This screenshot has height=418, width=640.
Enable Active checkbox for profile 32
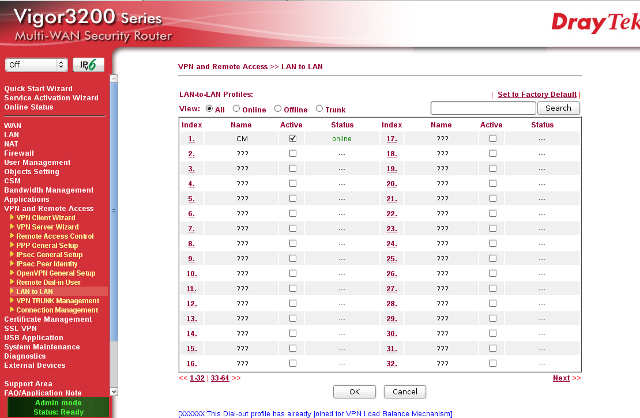point(493,363)
